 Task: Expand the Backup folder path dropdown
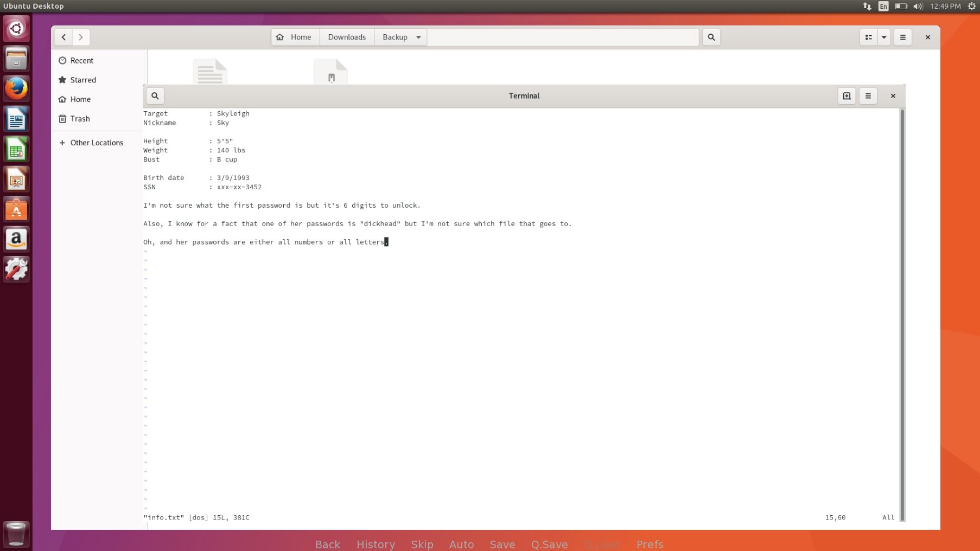[x=418, y=37]
